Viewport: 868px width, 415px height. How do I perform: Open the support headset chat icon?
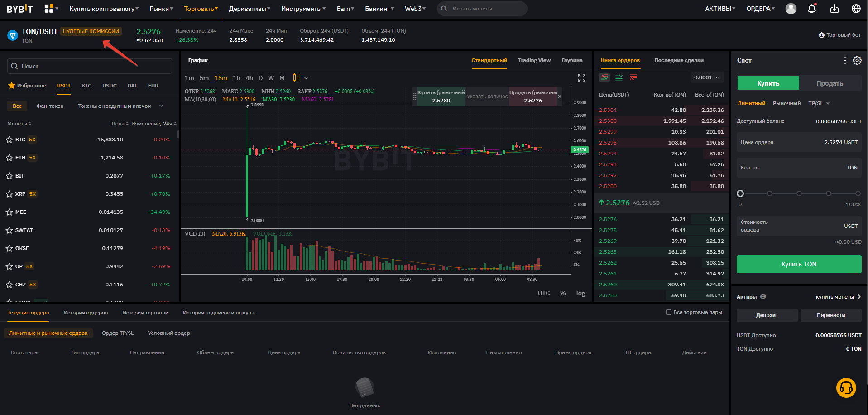[x=846, y=388]
